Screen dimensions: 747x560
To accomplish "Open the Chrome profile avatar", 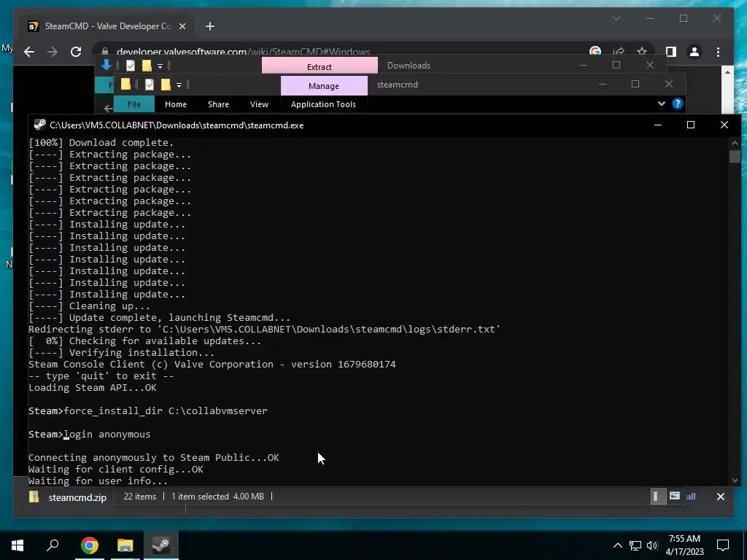I will click(694, 52).
